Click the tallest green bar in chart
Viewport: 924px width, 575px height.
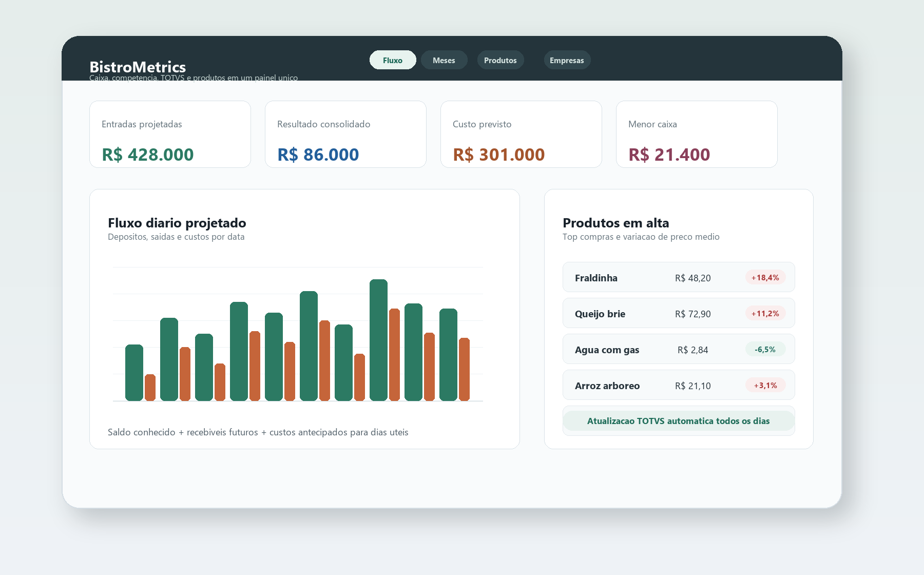click(378, 340)
